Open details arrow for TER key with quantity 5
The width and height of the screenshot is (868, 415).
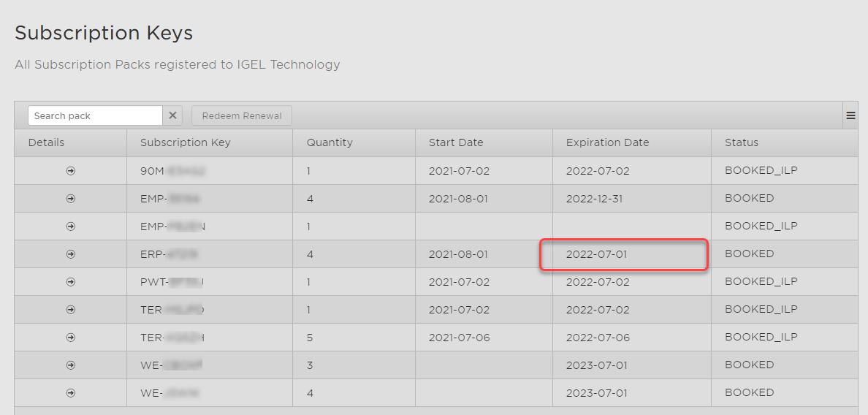71,338
